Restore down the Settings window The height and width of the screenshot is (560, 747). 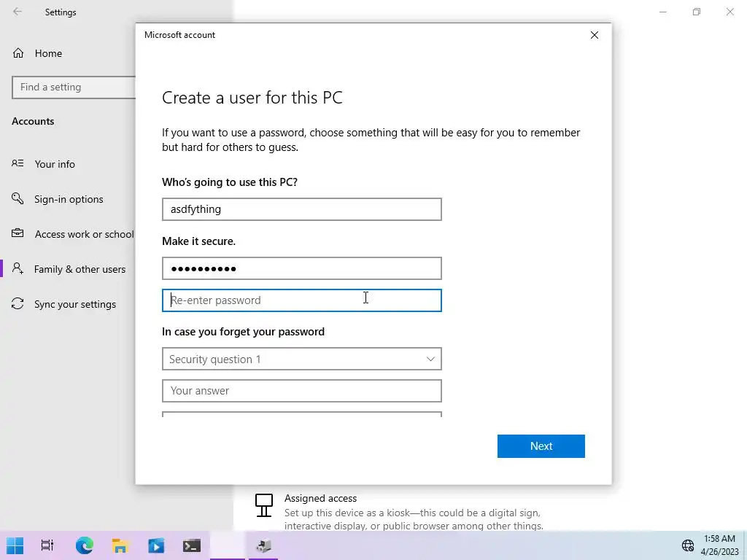pos(697,12)
